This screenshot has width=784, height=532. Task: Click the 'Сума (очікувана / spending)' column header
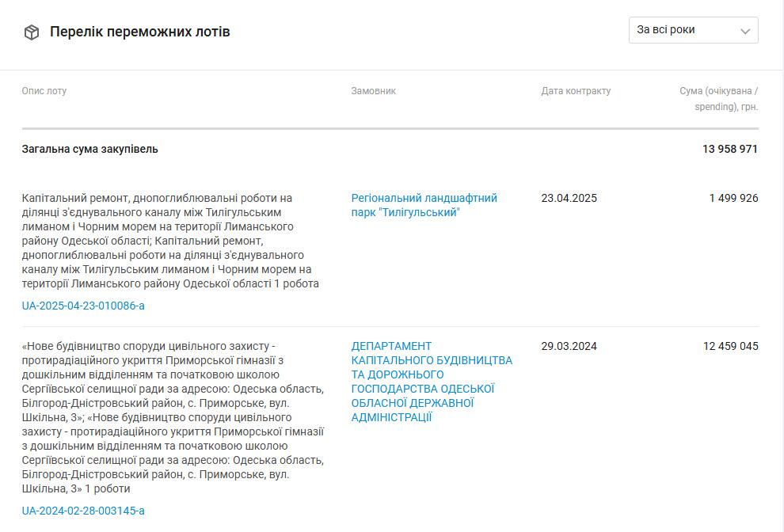pyautogui.click(x=718, y=98)
